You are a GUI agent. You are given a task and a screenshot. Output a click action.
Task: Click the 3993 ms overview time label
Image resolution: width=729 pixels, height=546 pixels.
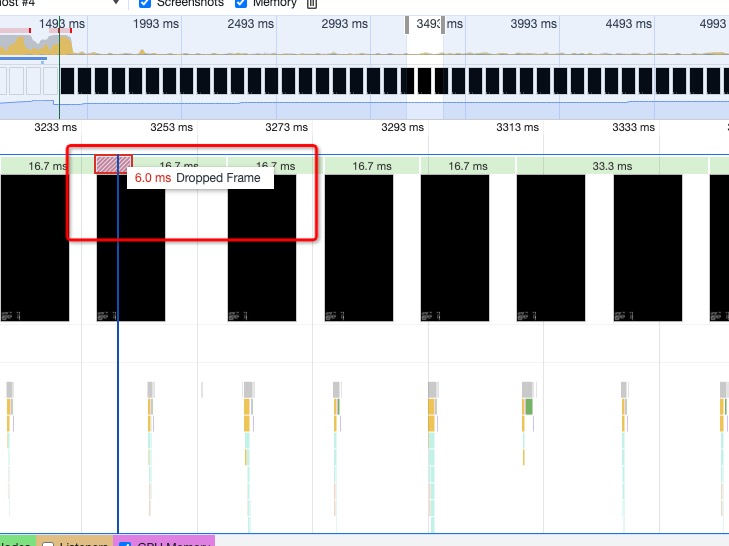(x=533, y=24)
